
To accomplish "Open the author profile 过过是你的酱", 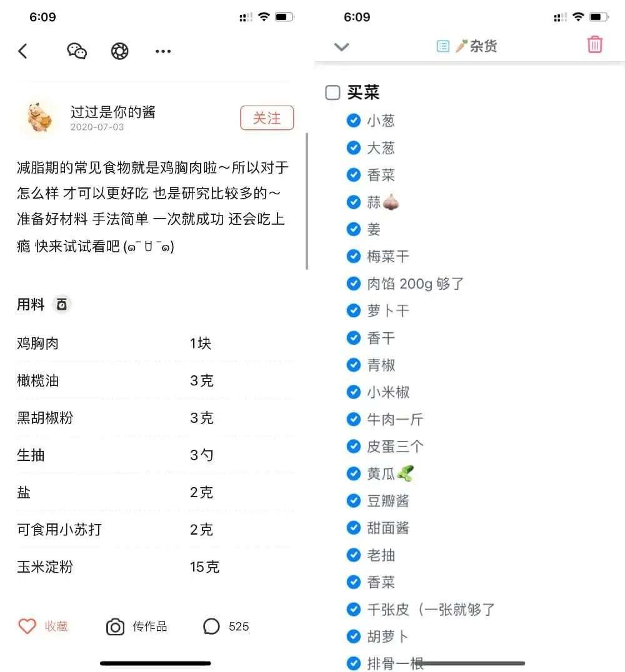I will pos(113,112).
